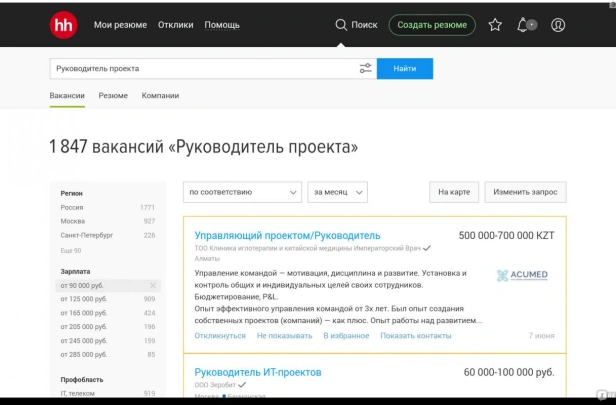Open advanced search filters slider icon

tap(365, 68)
